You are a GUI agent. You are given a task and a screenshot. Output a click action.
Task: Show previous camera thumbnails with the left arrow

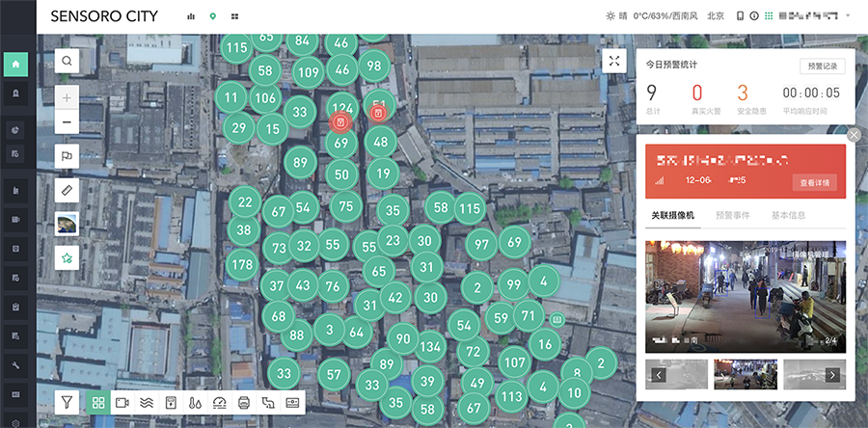659,375
